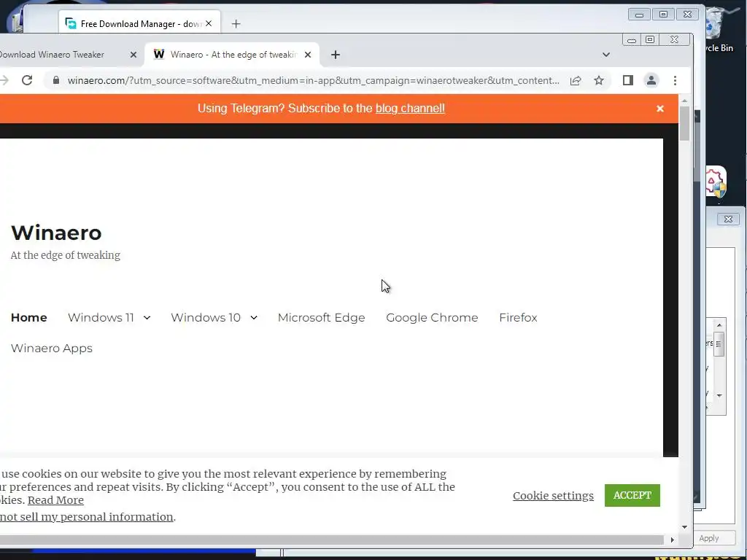Click the Winaero site title
The width and height of the screenshot is (747, 560).
(x=56, y=233)
